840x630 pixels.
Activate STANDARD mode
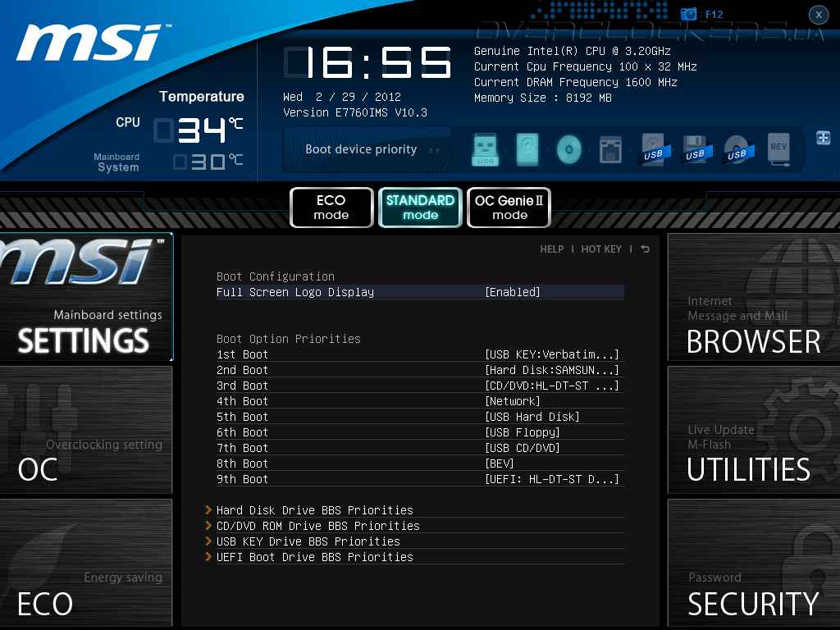pos(420,208)
